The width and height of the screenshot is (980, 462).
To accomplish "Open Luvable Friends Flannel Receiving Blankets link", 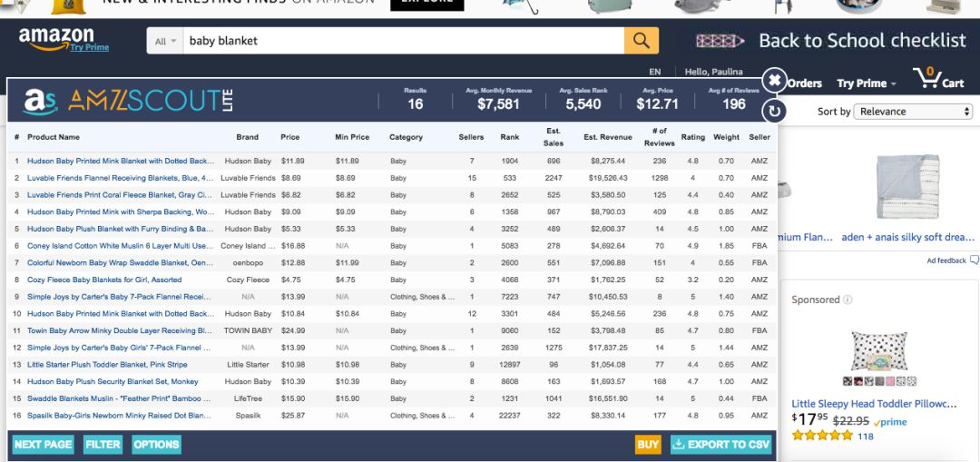I will point(120,178).
